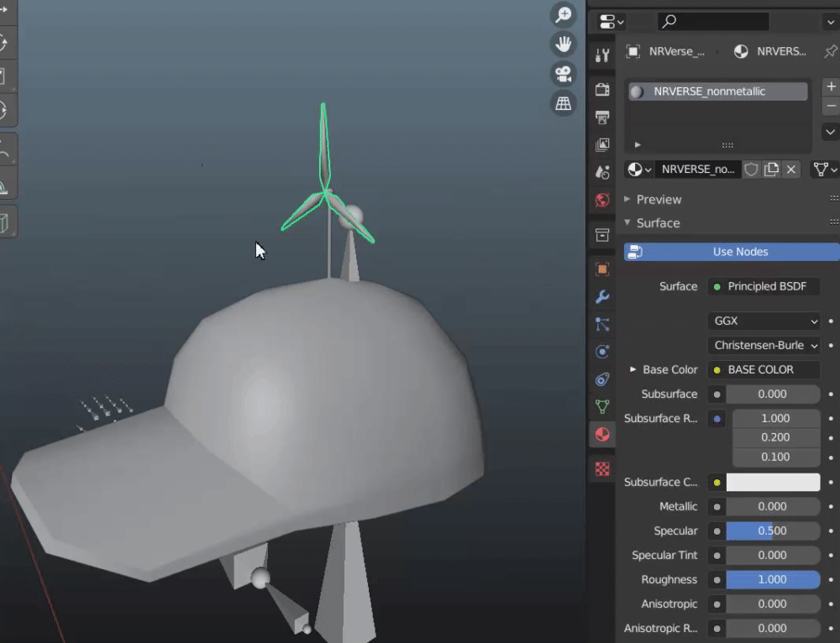Open the properties editor type dropdown
The height and width of the screenshot is (643, 840).
612,22
